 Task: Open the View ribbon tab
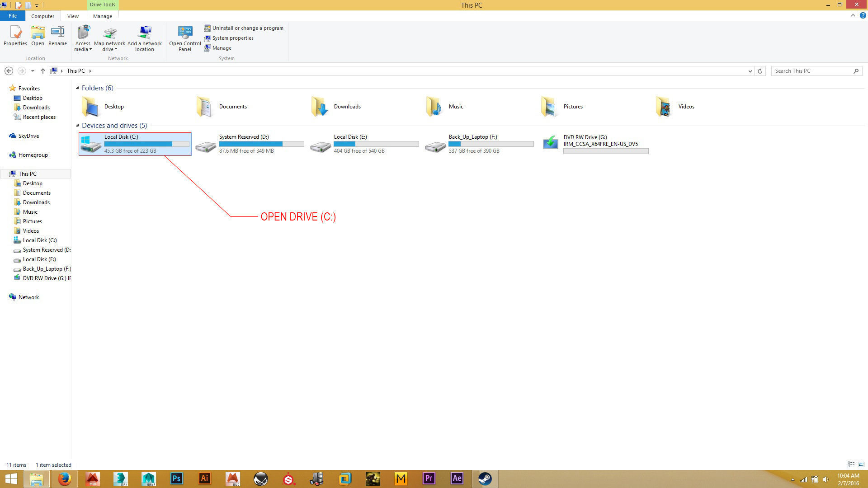coord(73,16)
